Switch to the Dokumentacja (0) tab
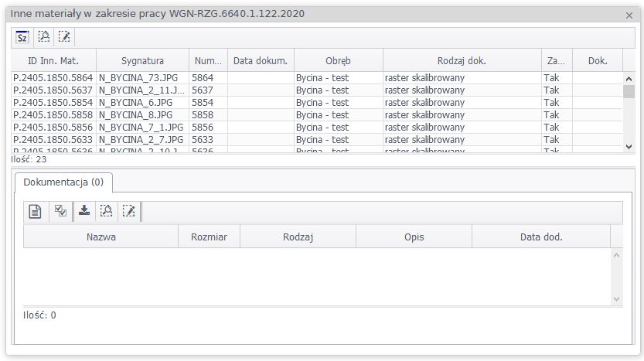 [x=64, y=182]
